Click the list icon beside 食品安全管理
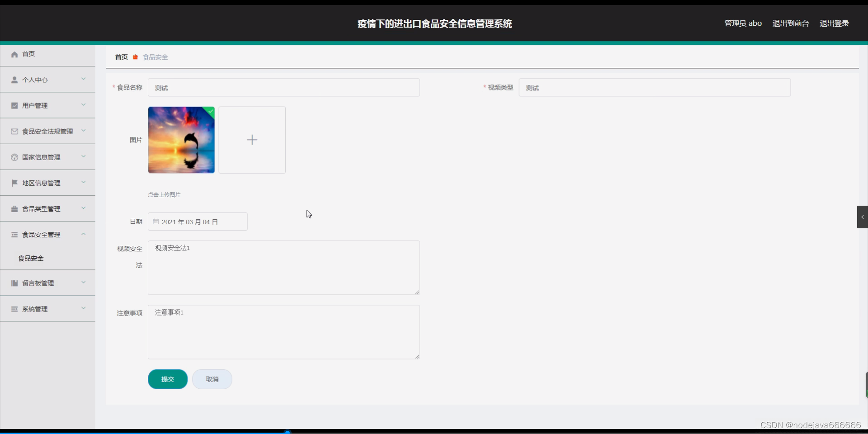The height and width of the screenshot is (434, 868). (14, 235)
